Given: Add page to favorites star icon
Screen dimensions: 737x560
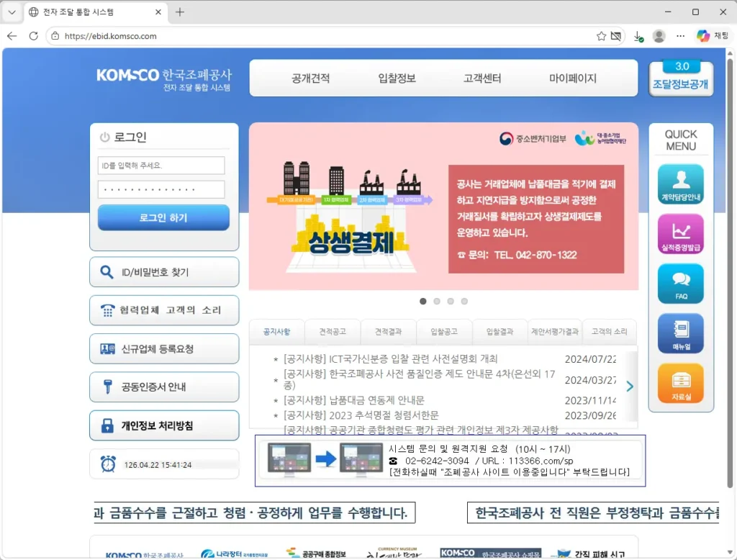Looking at the screenshot, I should coord(601,36).
